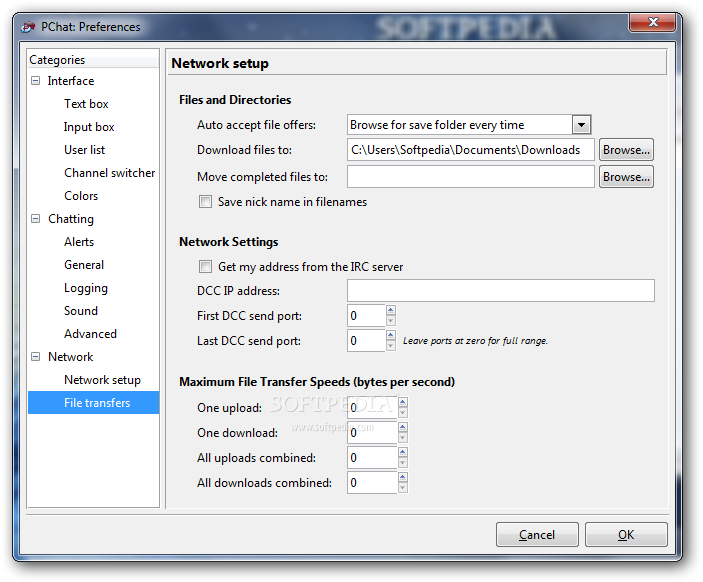The width and height of the screenshot is (703, 582).
Task: Select the Interface tree node
Action: pyautogui.click(x=71, y=81)
